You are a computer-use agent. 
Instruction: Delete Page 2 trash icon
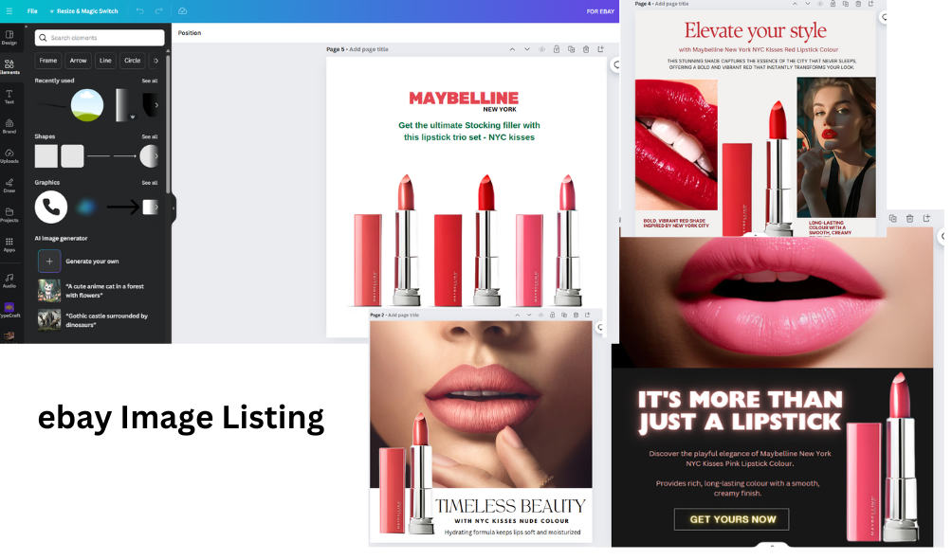pos(577,315)
